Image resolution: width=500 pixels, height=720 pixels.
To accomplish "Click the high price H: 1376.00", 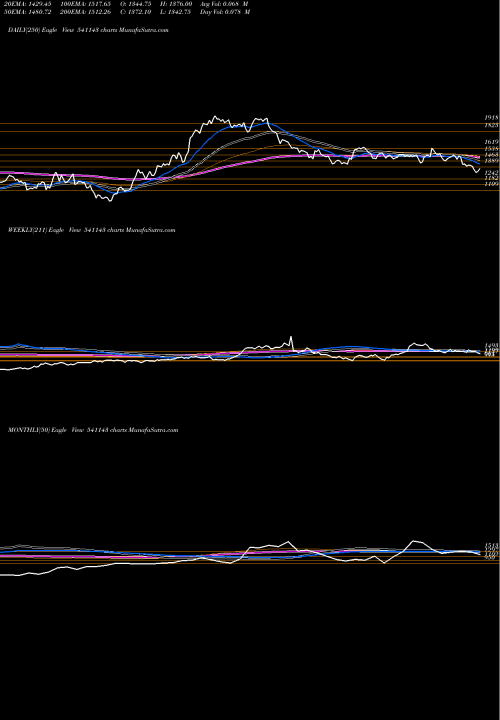I will 176,4.
